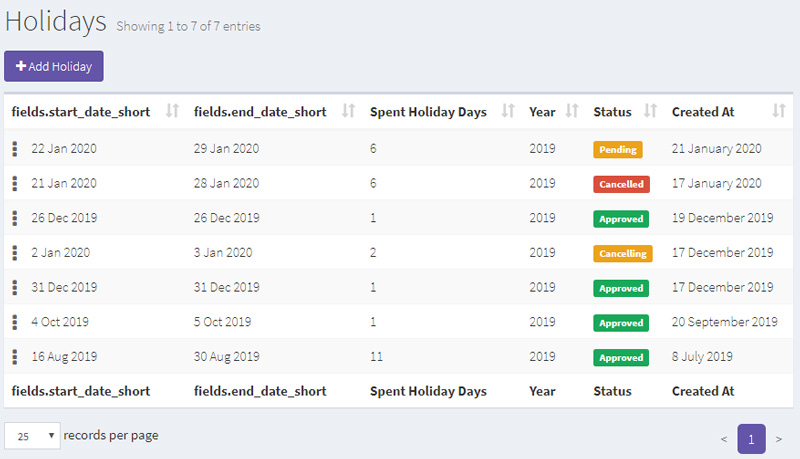Open row actions for 16 Aug 2019 holiday
This screenshot has width=800, height=459.
(15, 356)
